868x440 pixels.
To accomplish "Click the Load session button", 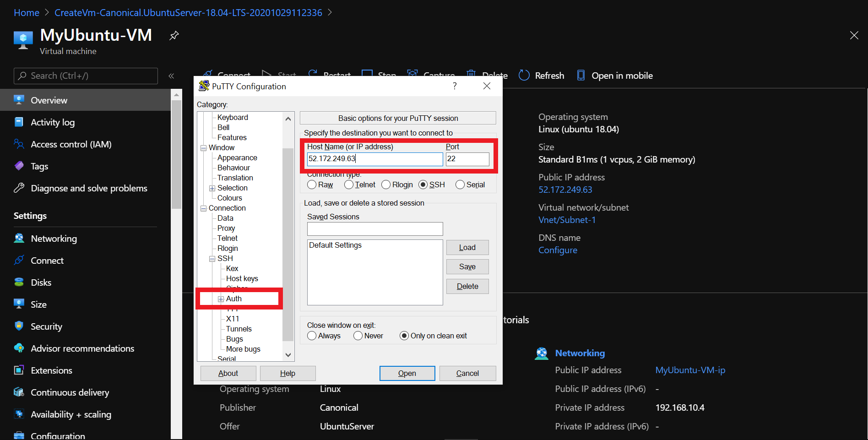I will 467,247.
